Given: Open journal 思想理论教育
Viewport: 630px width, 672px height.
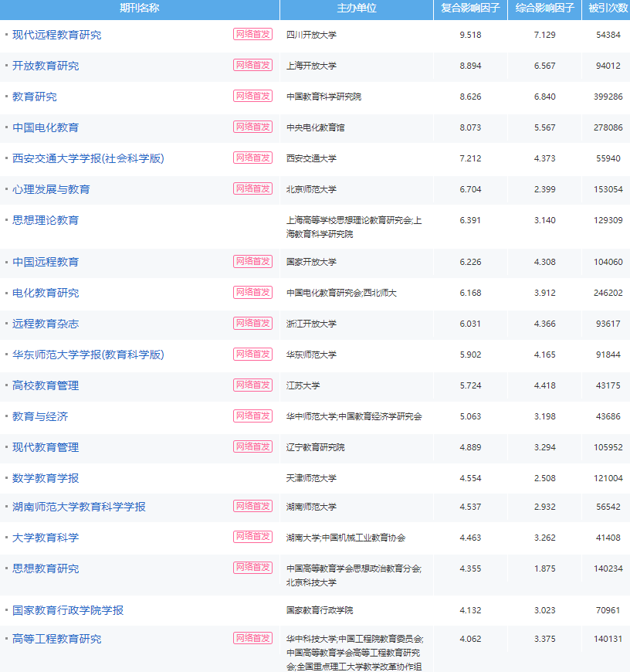Looking at the screenshot, I should click(x=46, y=220).
